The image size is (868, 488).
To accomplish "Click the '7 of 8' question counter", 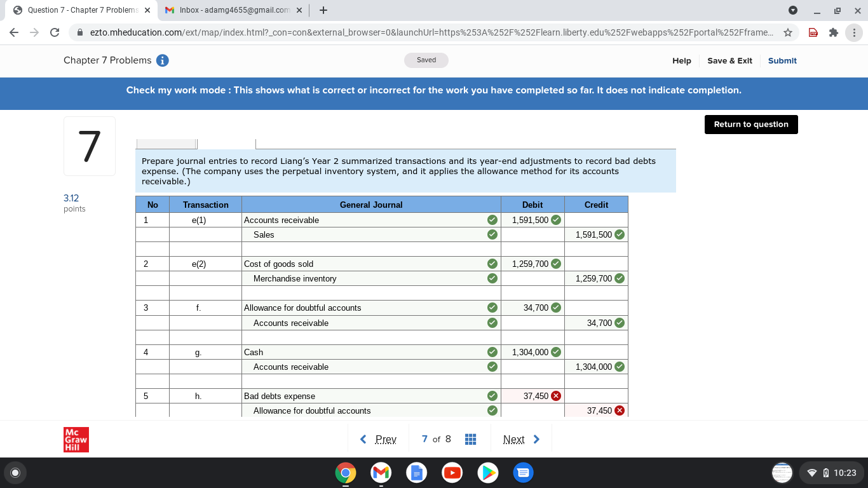I will point(437,439).
